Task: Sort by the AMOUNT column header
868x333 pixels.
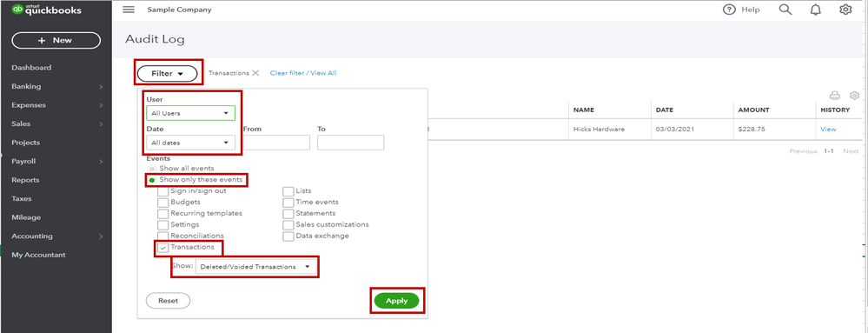Action: point(752,110)
